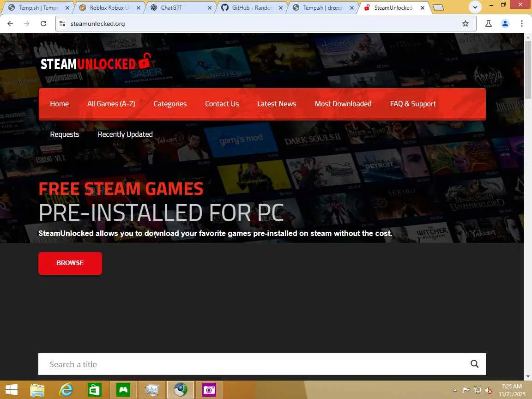This screenshot has height=399, width=532.
Task: Click scrollbar down arrow
Action: click(x=528, y=377)
